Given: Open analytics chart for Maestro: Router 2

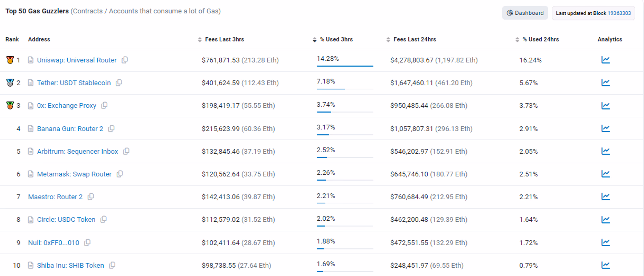Looking at the screenshot, I should (x=605, y=197).
